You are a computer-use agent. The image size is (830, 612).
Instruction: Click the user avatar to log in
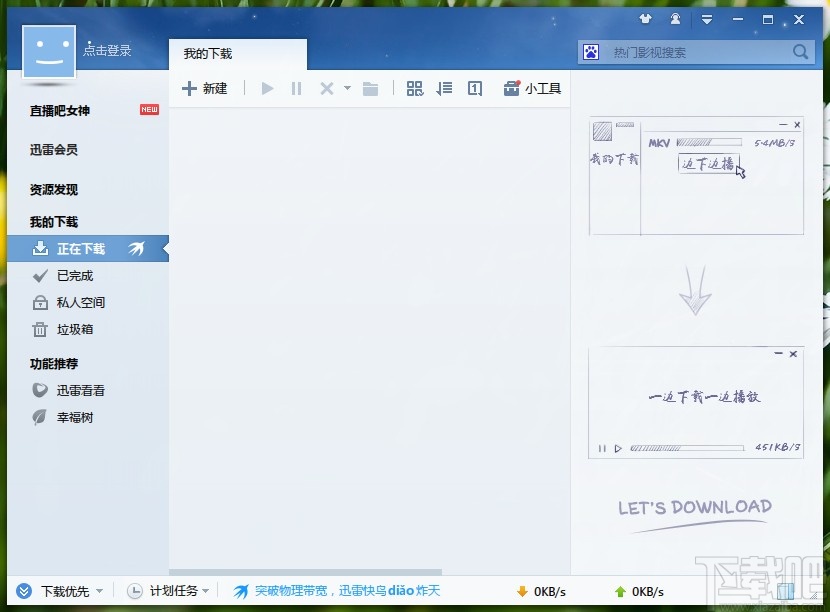[49, 51]
